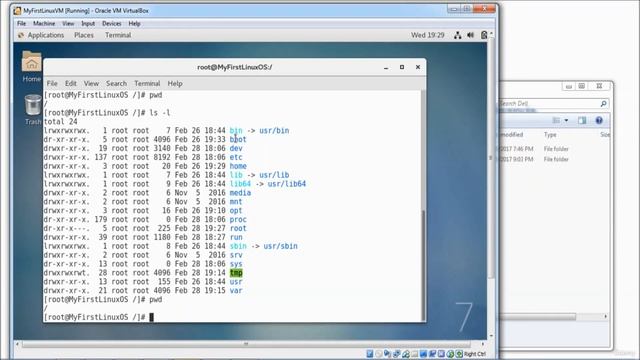
Task: Click the VirtualBox horizontal scrollbar
Action: point(246,344)
